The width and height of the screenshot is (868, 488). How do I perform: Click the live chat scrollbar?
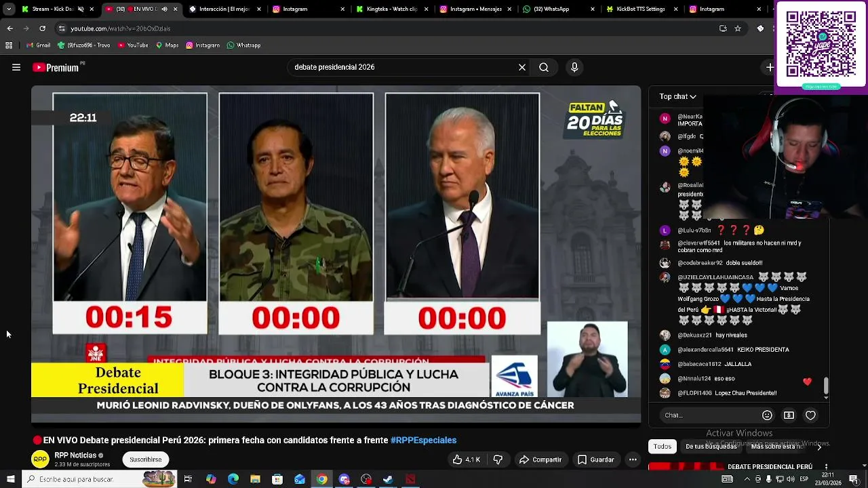(826, 386)
